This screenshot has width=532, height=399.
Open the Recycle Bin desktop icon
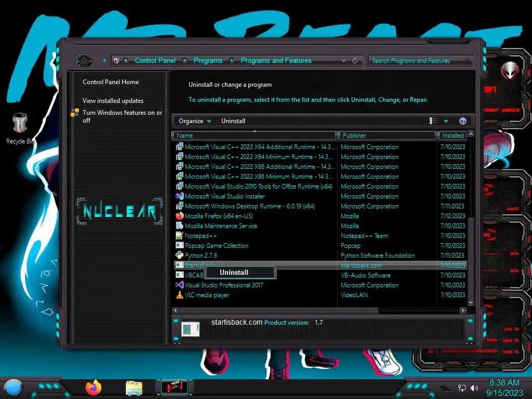[x=20, y=129]
